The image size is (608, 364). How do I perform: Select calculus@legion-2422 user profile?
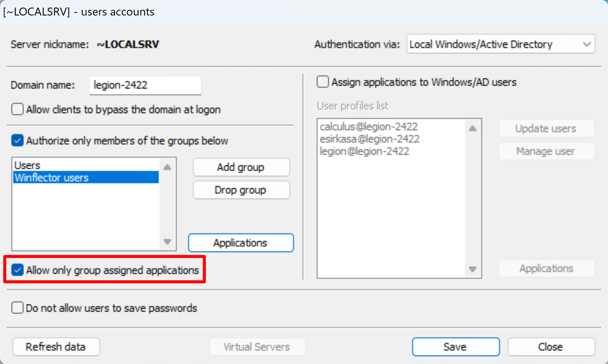tap(368, 127)
